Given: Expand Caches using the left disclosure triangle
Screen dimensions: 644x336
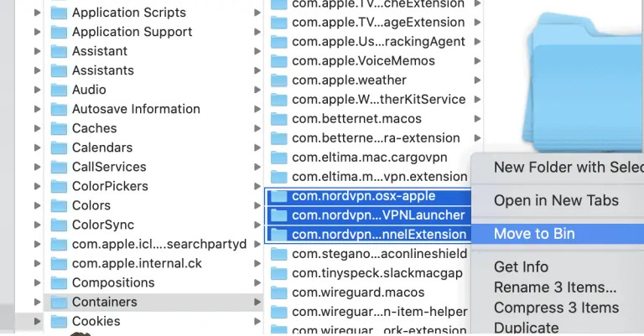Looking at the screenshot, I should tap(38, 128).
